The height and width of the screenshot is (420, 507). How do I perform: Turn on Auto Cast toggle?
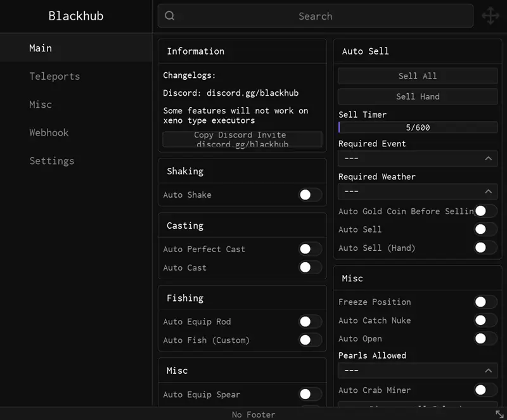click(310, 267)
